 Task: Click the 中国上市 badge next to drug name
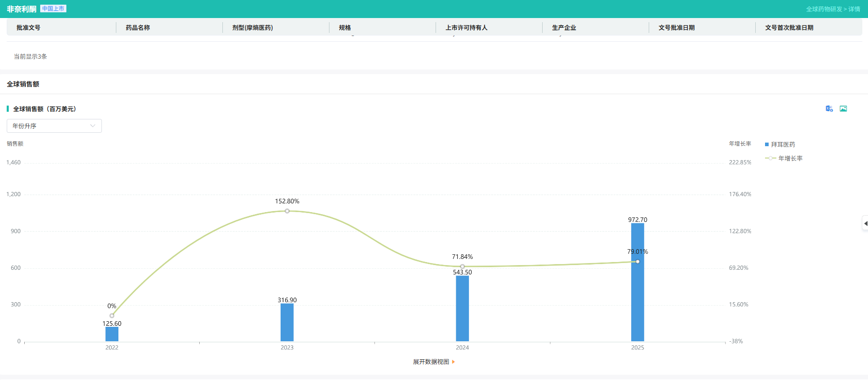[x=53, y=9]
